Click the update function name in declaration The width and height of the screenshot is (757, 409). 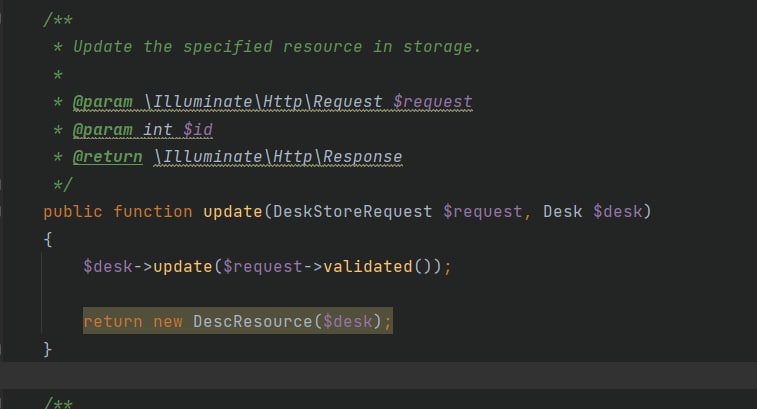(228, 212)
